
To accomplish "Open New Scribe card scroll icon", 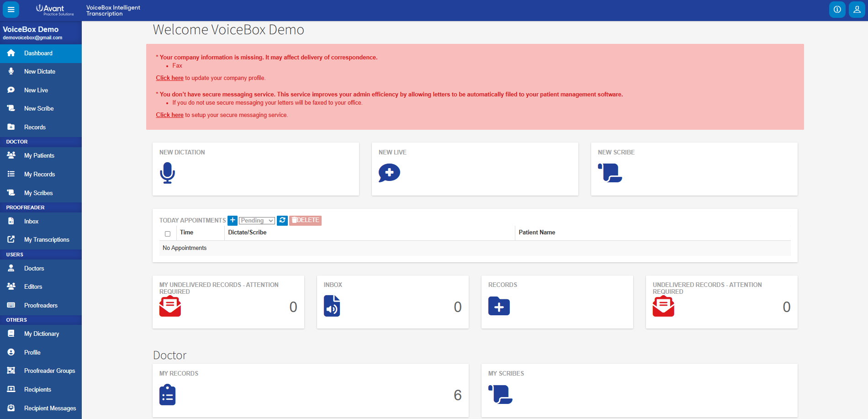I will coord(610,173).
